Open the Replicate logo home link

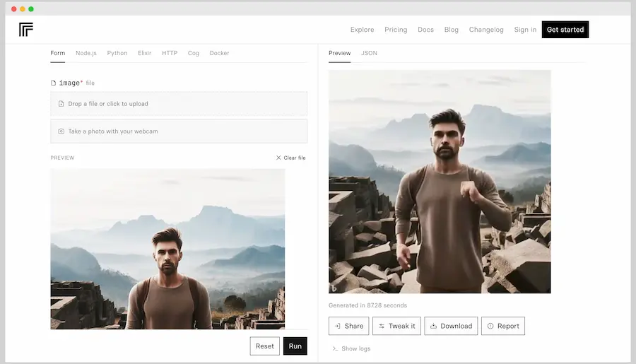[26, 30]
